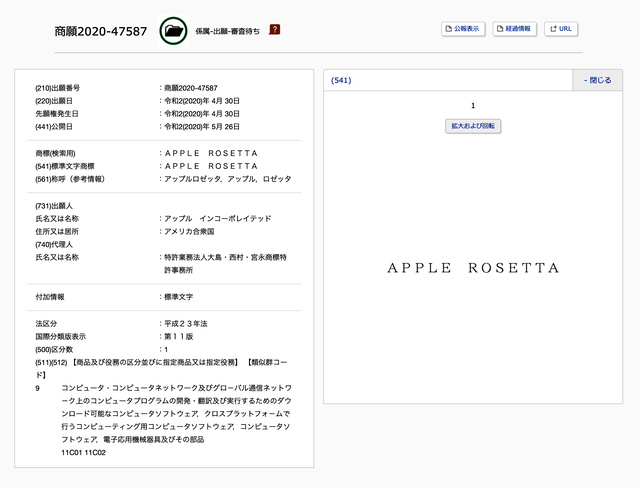Viewport: 640px width, 488px height.
Task: Click the agent name 特許業務法人大島・西村・宮永商標特許事務所
Action: (x=225, y=264)
